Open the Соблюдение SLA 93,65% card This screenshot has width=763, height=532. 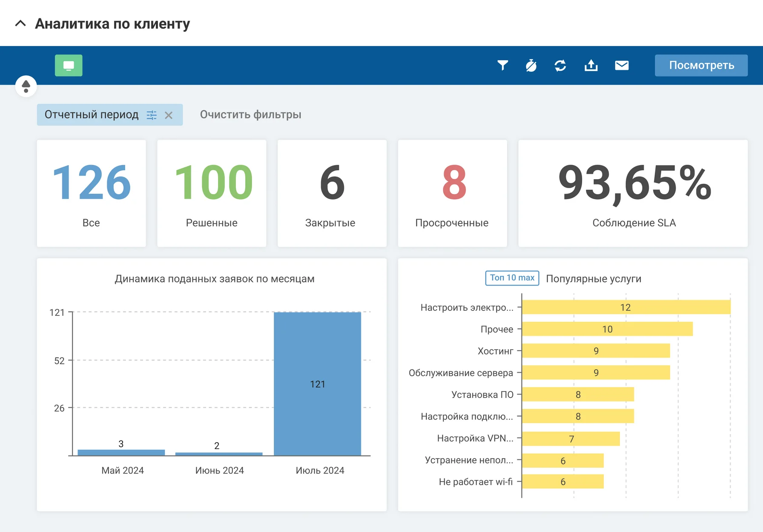633,193
